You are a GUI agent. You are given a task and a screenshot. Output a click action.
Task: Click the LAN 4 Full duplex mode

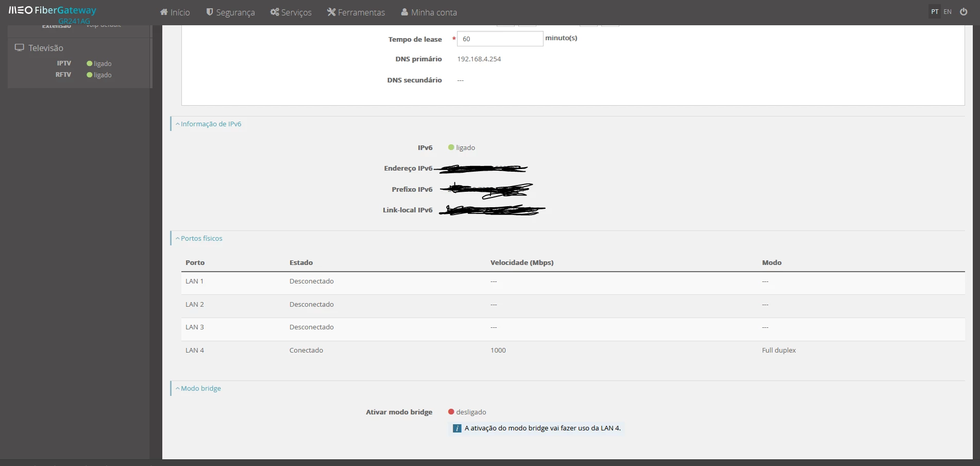[779, 350]
